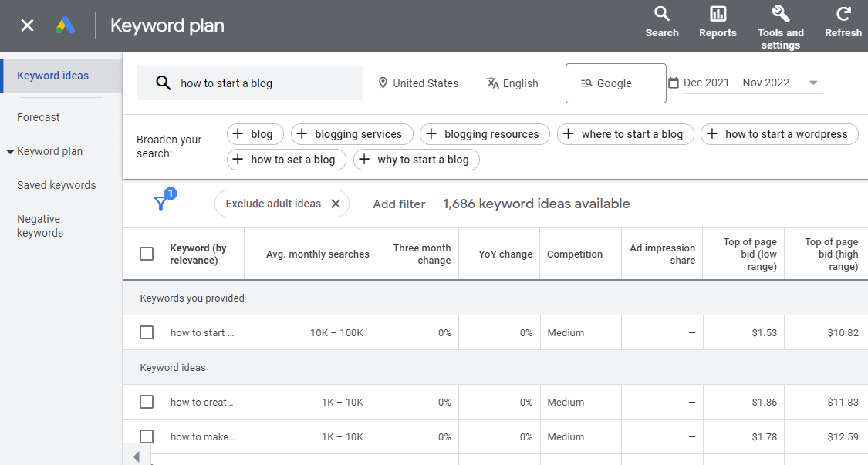This screenshot has height=465, width=868.
Task: Expand the Keyword plan sidebar section
Action: tap(10, 152)
